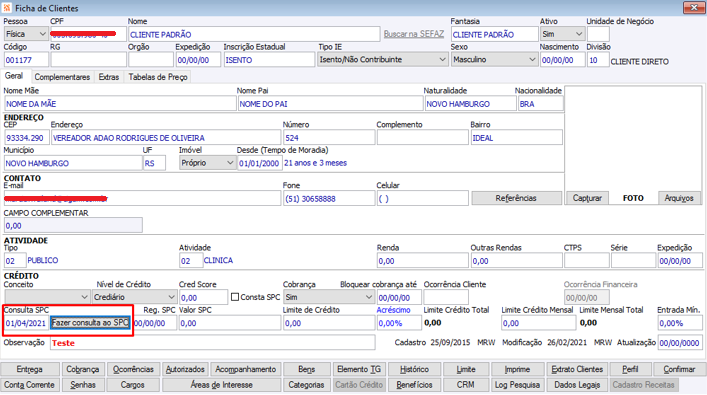707x395 pixels.
Task: Click the Consulta SPC date field 01/04/2021
Action: [x=26, y=323]
